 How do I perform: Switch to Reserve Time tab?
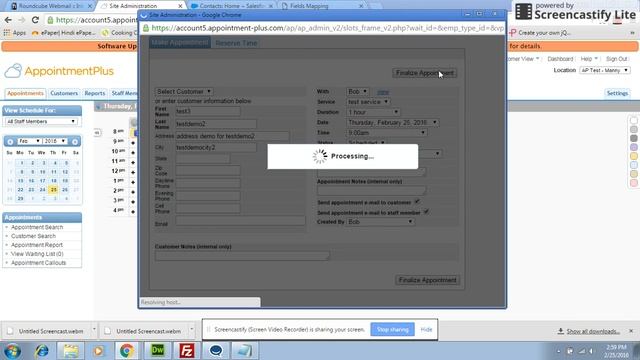tap(236, 43)
